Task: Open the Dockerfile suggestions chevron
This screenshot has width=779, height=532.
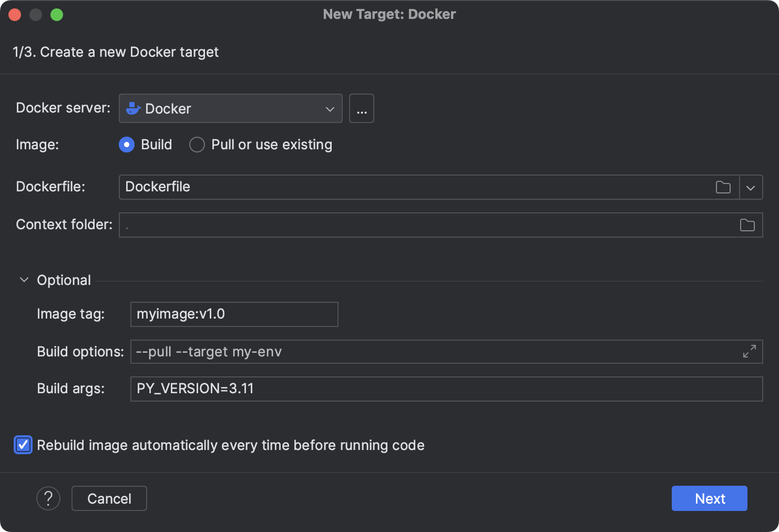Action: pyautogui.click(x=751, y=187)
